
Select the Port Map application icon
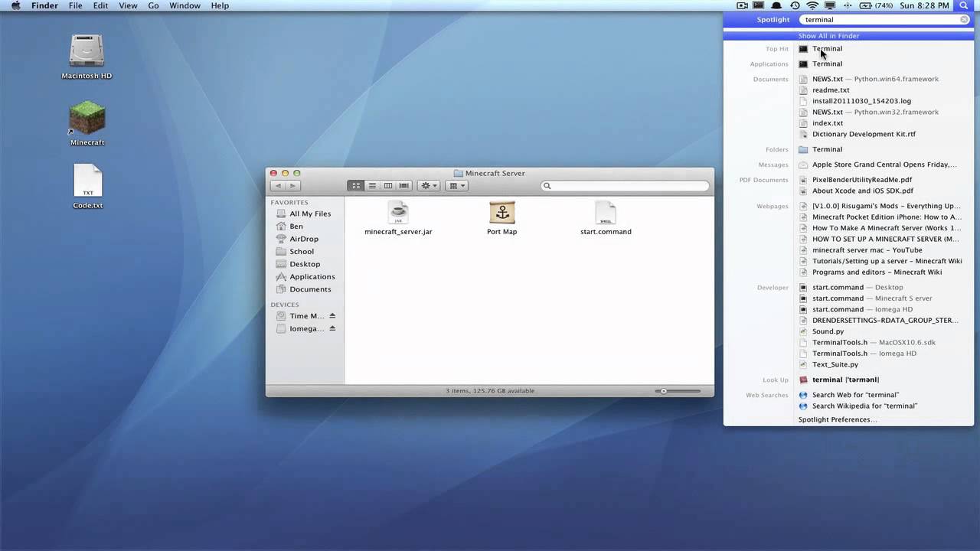pyautogui.click(x=502, y=213)
